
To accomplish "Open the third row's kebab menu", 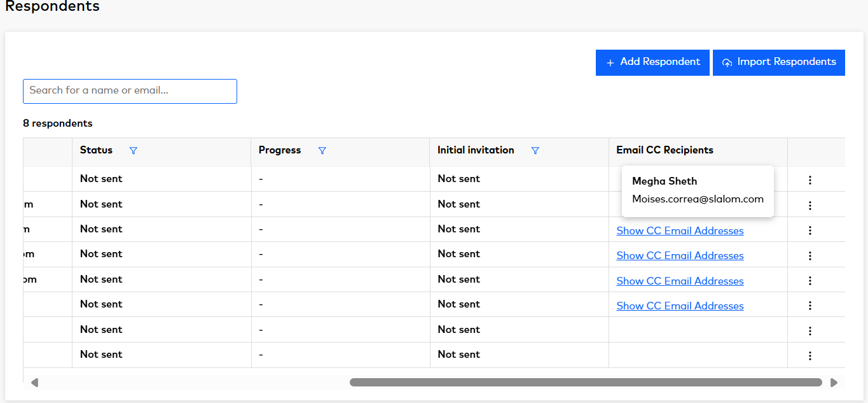I will tap(809, 230).
